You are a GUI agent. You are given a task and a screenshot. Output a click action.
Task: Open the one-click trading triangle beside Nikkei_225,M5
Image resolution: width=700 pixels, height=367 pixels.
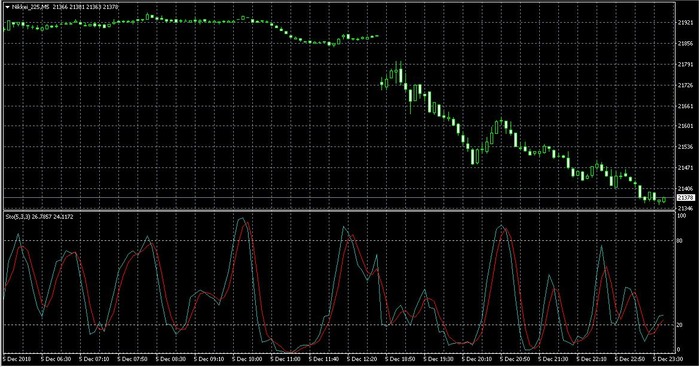[x=7, y=7]
